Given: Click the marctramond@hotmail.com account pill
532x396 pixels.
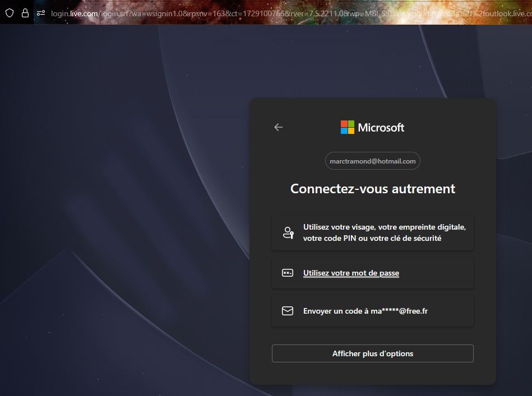Looking at the screenshot, I should (373, 161).
